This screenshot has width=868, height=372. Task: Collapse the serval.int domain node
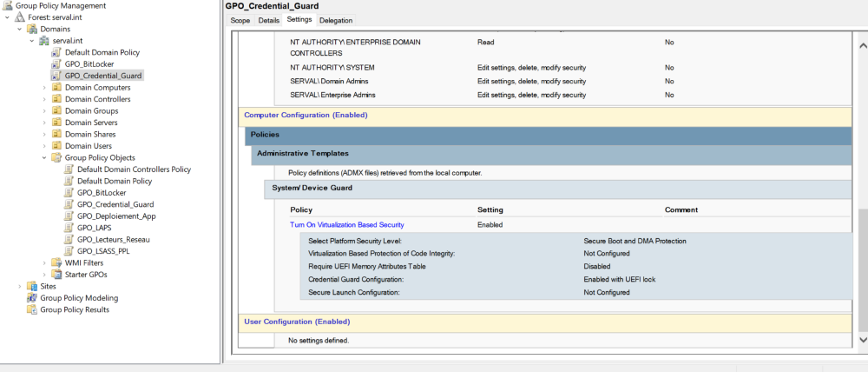coord(32,41)
